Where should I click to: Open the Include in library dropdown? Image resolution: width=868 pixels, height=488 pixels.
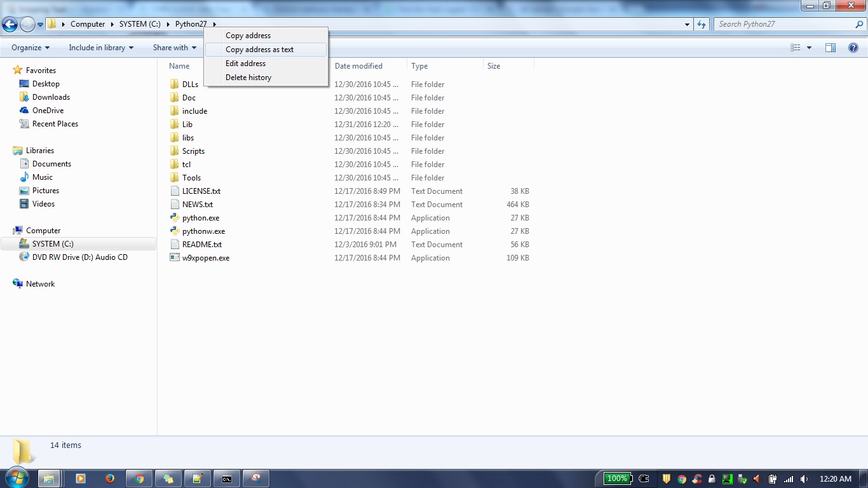pyautogui.click(x=101, y=48)
